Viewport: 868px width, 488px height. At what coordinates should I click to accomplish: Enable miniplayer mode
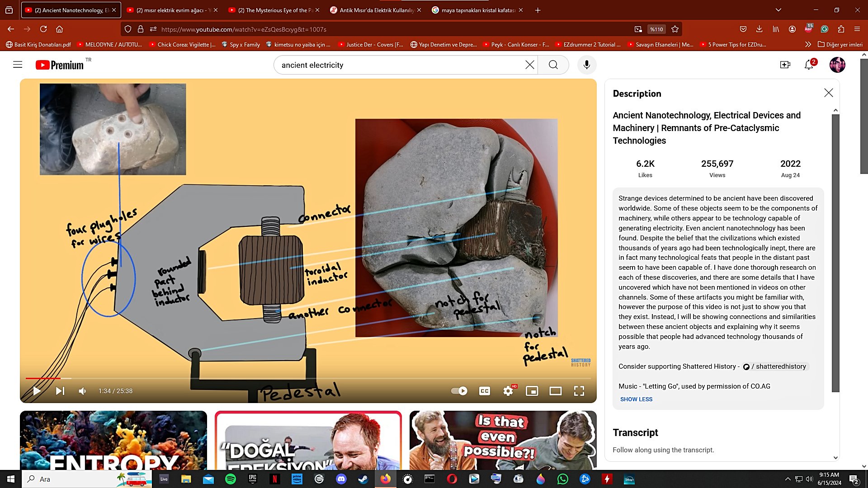pos(532,391)
